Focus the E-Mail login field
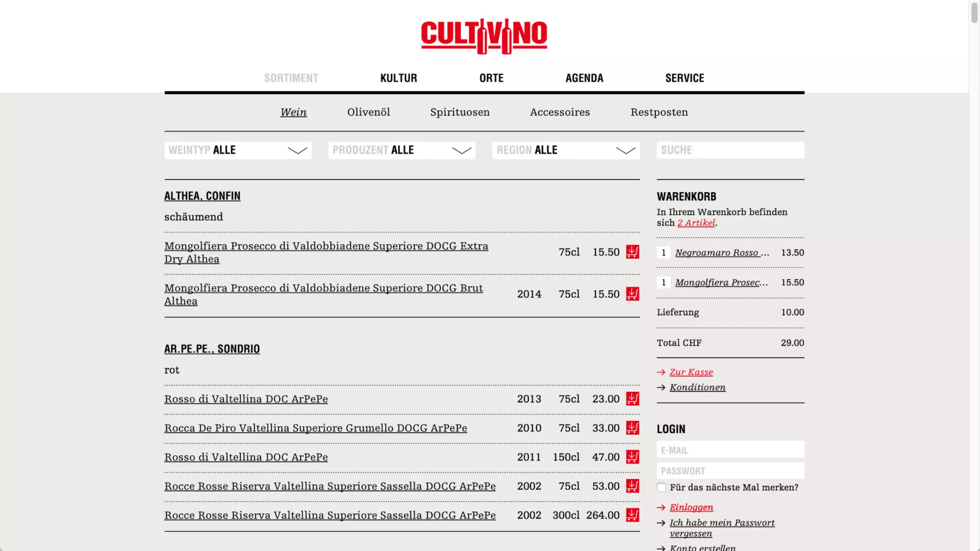Viewport: 980px width, 551px height. click(x=730, y=450)
